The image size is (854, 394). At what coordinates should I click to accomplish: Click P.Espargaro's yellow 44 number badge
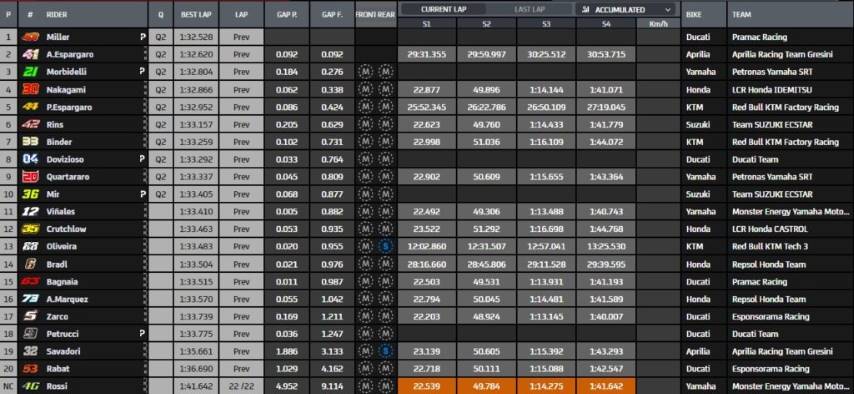click(30, 107)
